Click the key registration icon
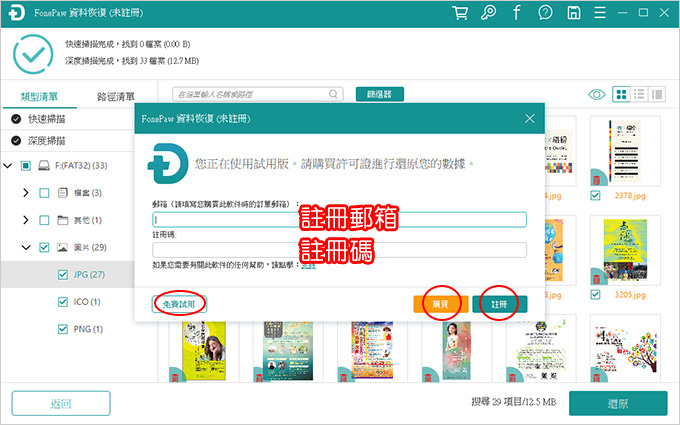Image resolution: width=680 pixels, height=425 pixels. tap(488, 13)
